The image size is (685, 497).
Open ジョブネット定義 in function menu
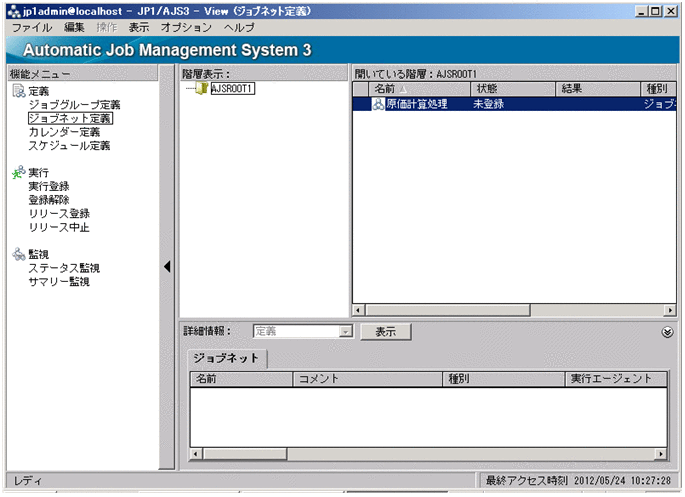tap(70, 118)
